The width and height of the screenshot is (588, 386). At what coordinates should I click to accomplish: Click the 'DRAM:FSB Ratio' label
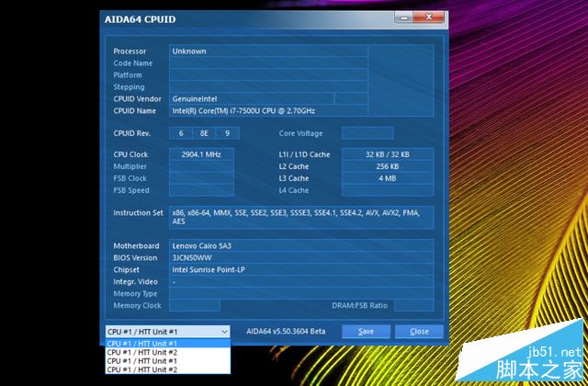click(x=359, y=305)
